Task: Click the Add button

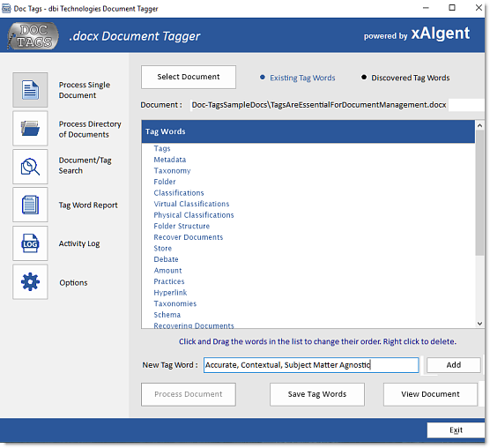Action: click(454, 365)
